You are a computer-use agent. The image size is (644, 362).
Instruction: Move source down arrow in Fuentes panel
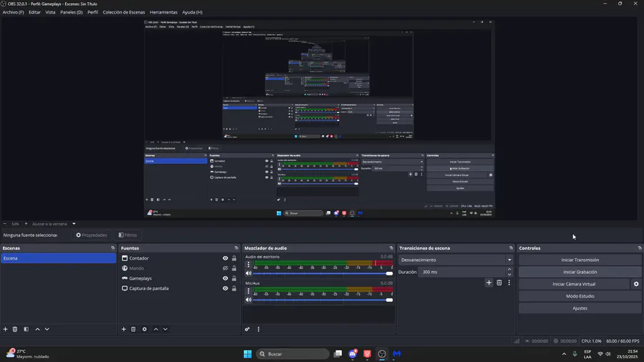(165, 329)
